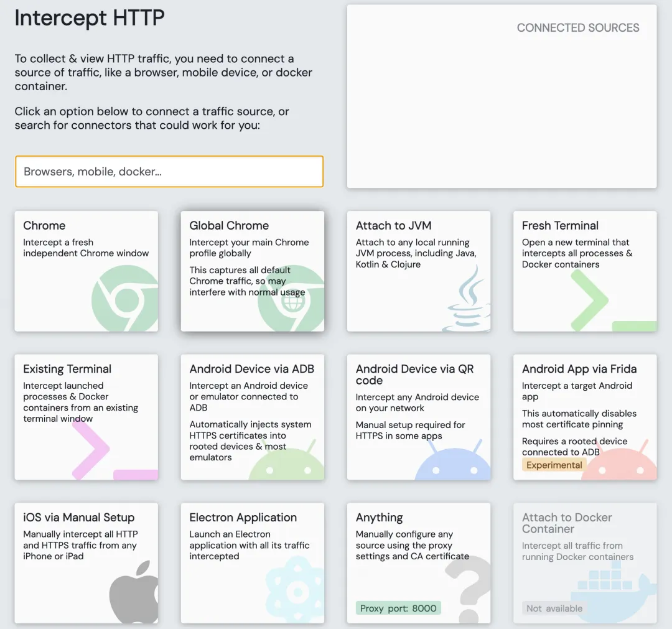
Task: Focus the connector search input field
Action: [169, 172]
